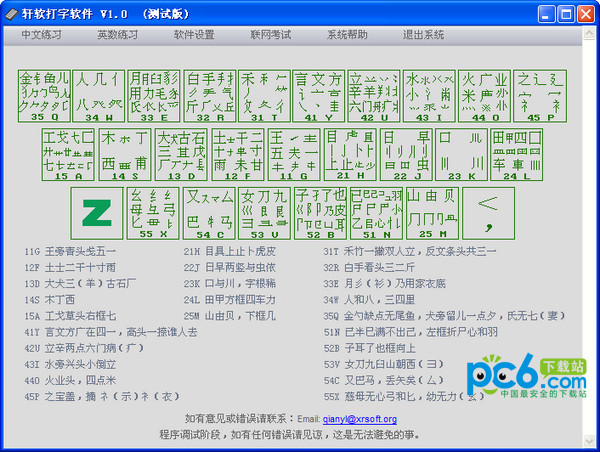Viewport: 600px width, 452px height.
Task: Click the Q key tile labeled 35
Action: 45,95
